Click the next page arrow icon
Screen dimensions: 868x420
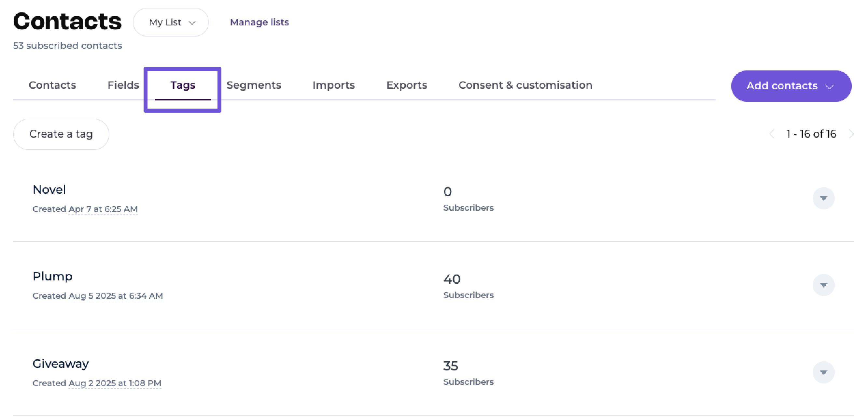pos(851,134)
